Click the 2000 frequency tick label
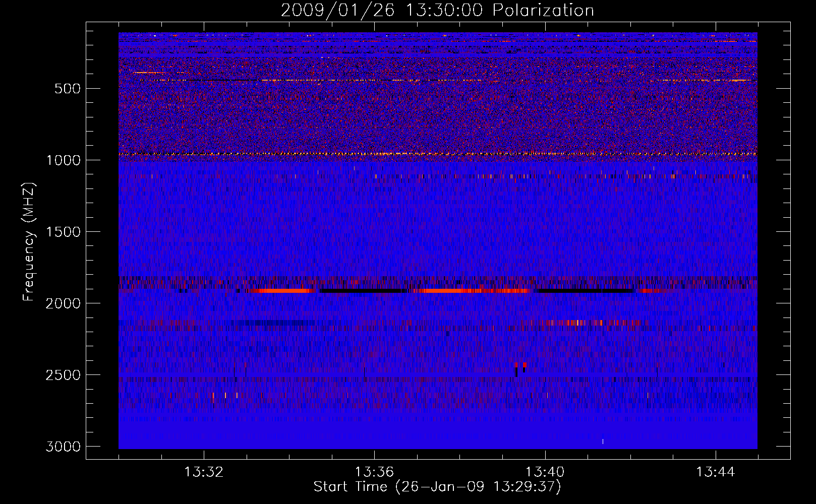The width and height of the screenshot is (816, 504). [x=63, y=303]
